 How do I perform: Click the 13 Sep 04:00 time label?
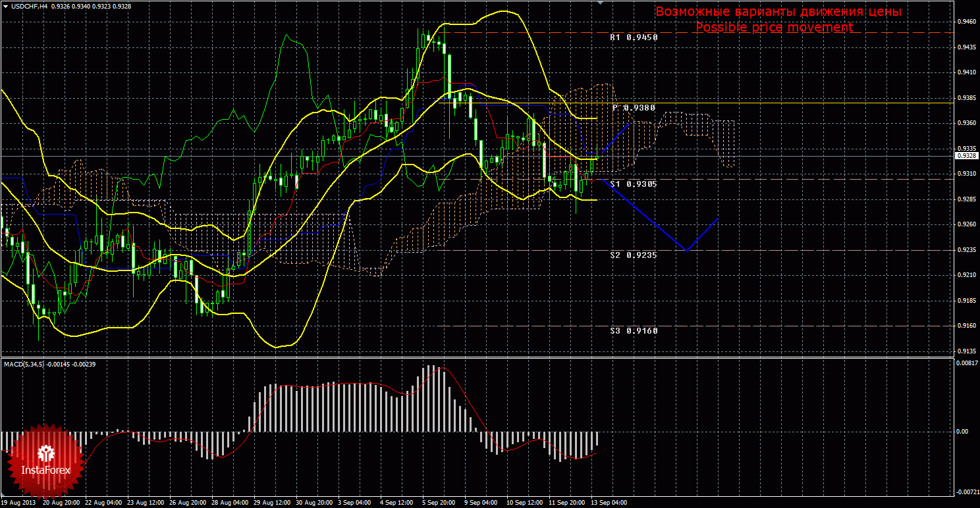click(x=609, y=503)
